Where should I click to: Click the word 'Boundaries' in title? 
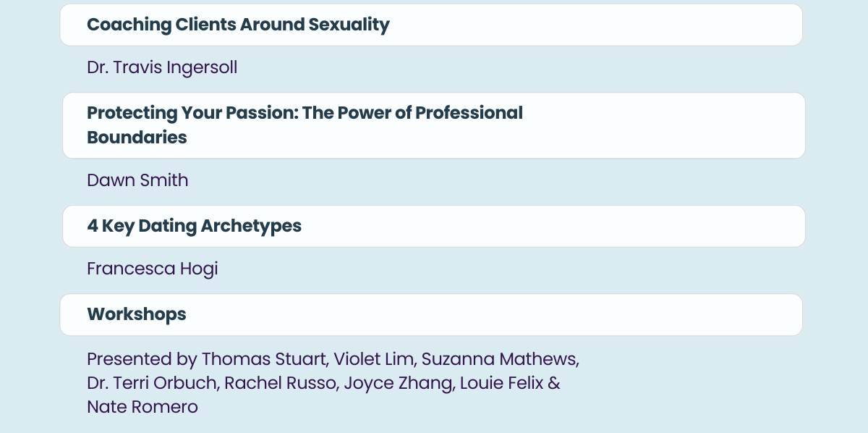(x=137, y=138)
